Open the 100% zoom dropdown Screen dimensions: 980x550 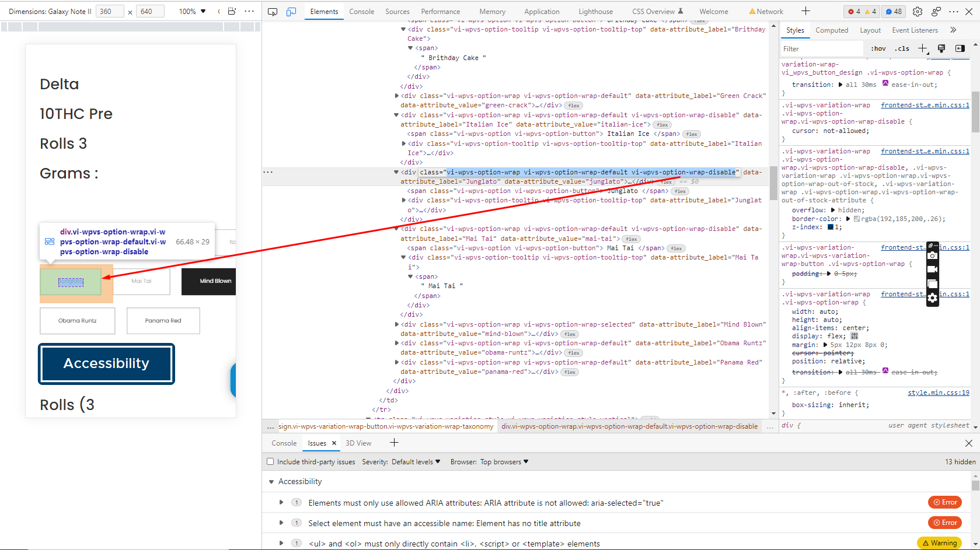[192, 11]
